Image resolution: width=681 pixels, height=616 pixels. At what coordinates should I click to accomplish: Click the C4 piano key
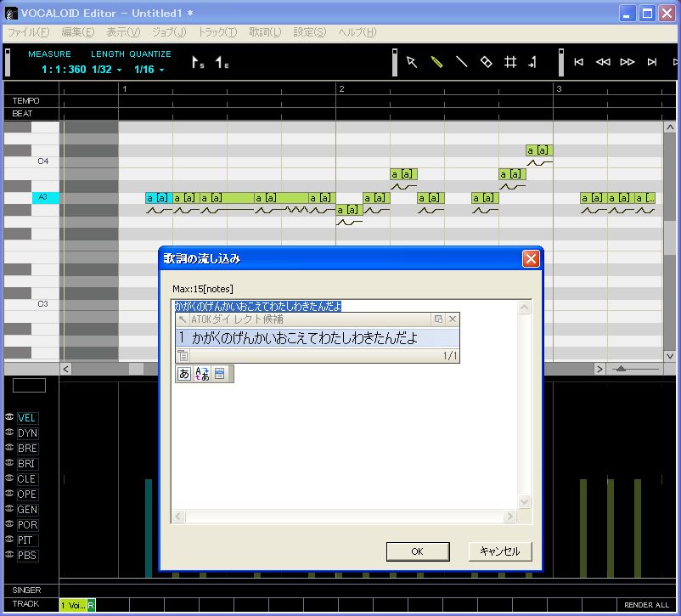coord(45,161)
